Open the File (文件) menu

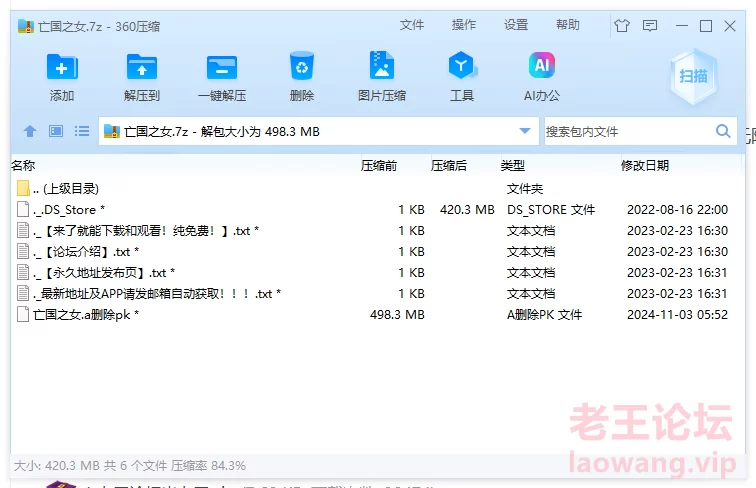[412, 25]
